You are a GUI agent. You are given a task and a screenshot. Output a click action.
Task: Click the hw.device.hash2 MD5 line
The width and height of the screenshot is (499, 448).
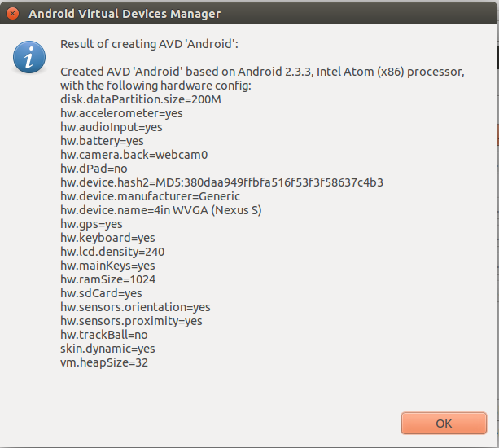(221, 182)
